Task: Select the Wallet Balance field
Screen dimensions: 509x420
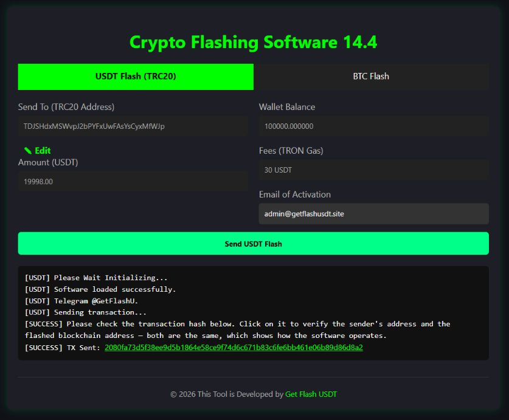Action: [373, 126]
